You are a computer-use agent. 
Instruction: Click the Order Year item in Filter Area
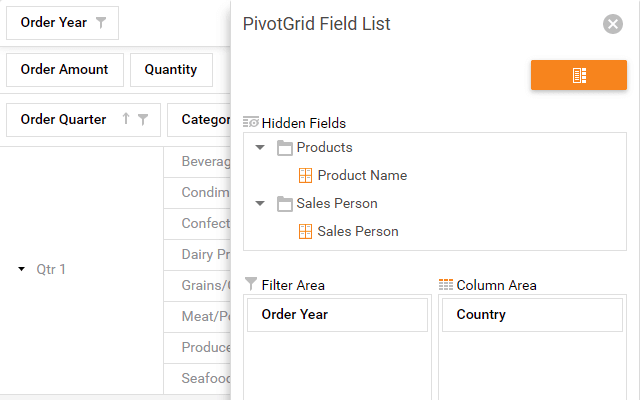point(295,315)
